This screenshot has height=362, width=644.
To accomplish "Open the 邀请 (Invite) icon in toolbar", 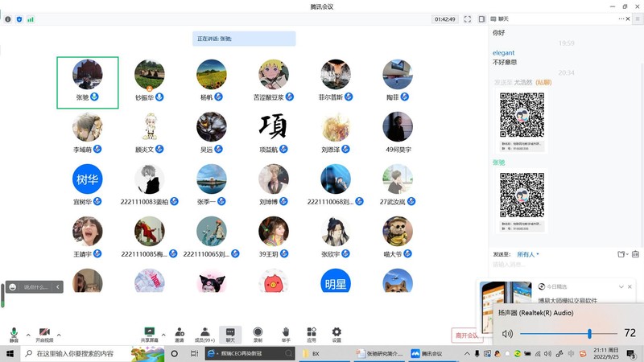I will click(x=179, y=332).
